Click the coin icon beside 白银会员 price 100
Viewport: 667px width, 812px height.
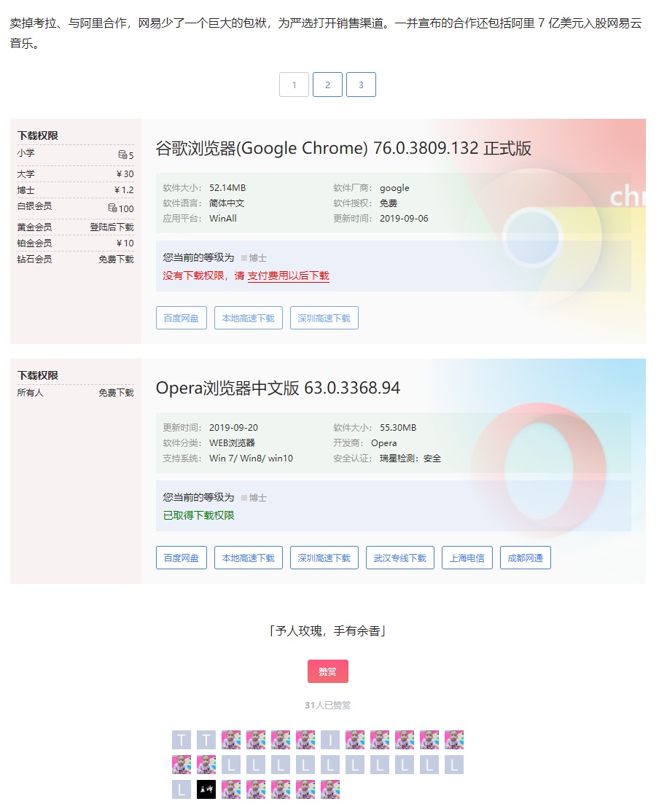point(112,208)
